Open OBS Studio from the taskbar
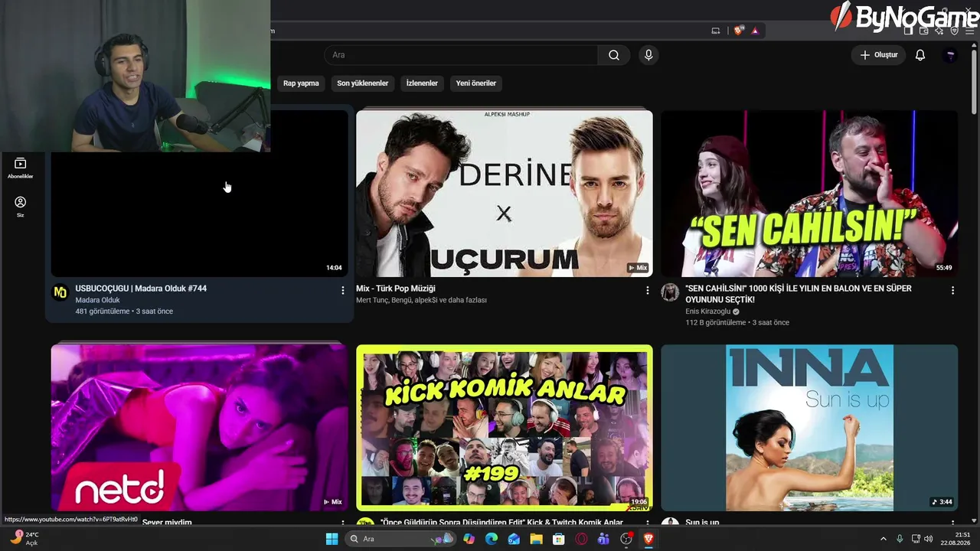Viewport: 980px width, 551px height. [x=626, y=539]
